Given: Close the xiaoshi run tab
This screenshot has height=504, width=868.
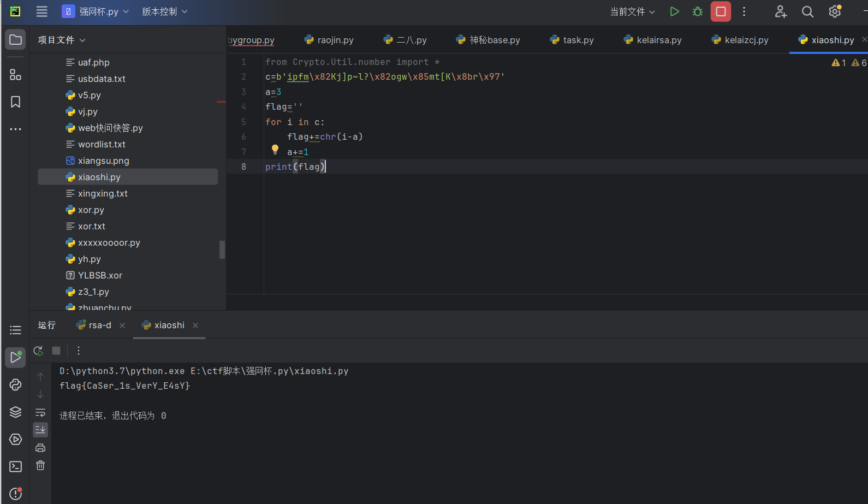Looking at the screenshot, I should coord(195,325).
